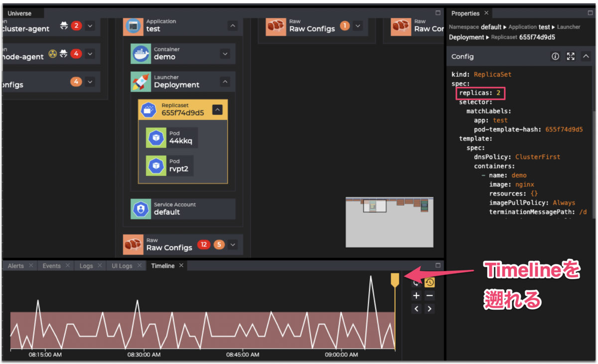Click Application test in the breadcrumb
The width and height of the screenshot is (598, 364).
(544, 27)
